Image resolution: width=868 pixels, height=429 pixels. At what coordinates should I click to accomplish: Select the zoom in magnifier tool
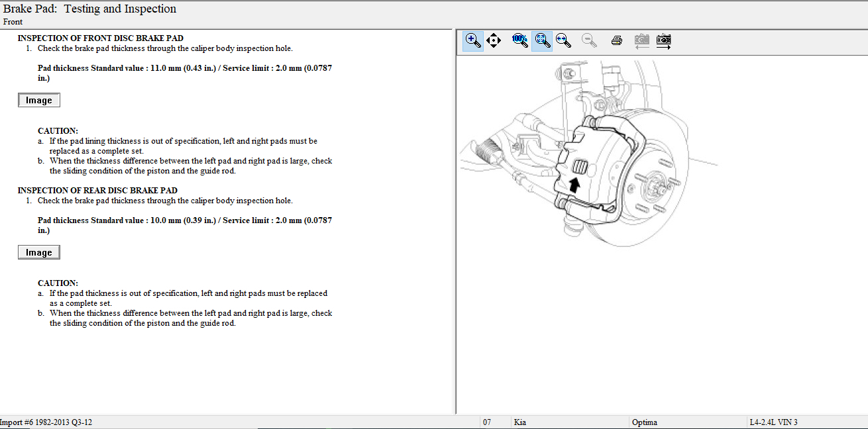click(x=473, y=40)
